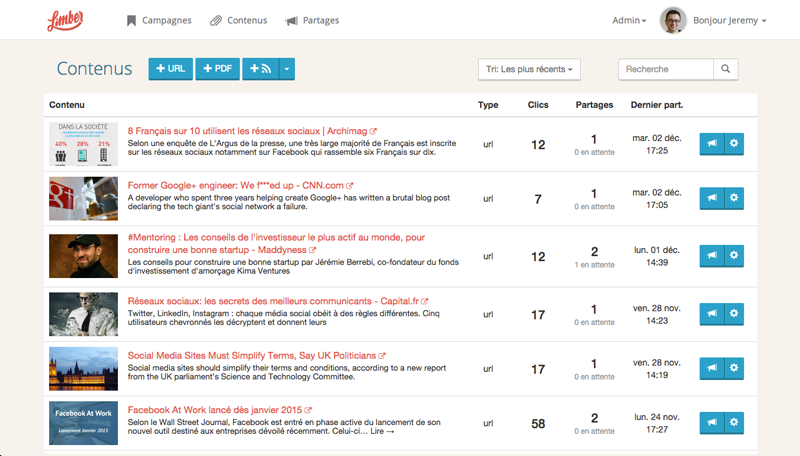Click the bookmark icon beside Campagnes

point(131,20)
